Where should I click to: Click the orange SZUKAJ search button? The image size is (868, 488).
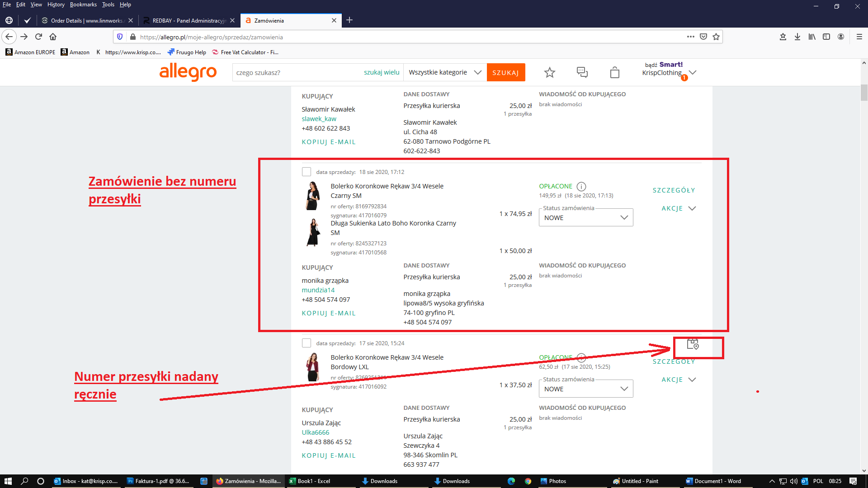505,72
